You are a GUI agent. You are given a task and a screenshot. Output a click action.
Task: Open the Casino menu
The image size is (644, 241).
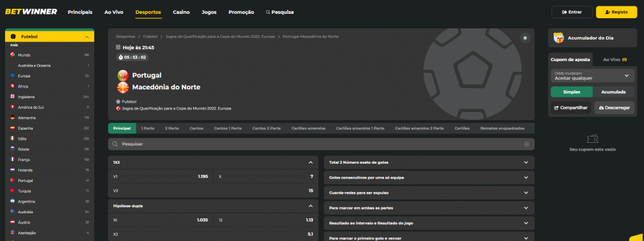point(181,13)
